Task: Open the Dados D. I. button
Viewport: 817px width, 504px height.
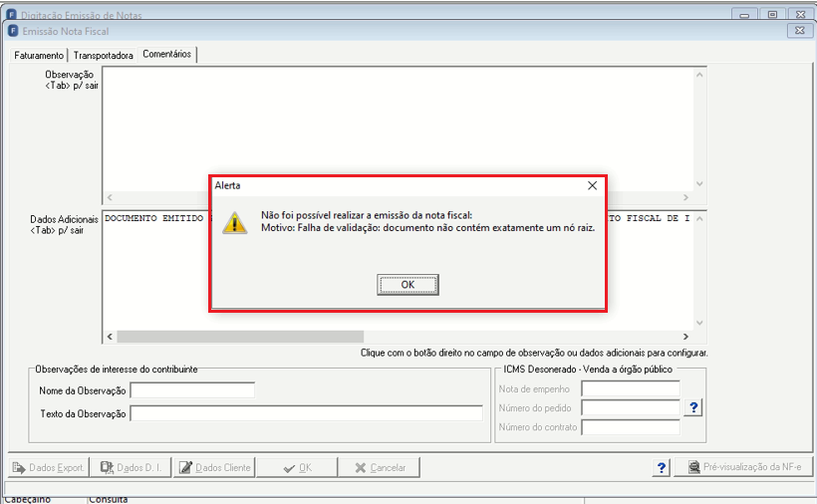Action: point(131,467)
